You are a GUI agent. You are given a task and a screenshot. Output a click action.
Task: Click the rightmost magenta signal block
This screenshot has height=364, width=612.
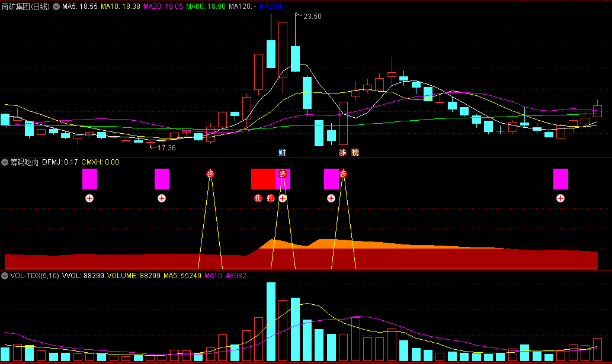(x=560, y=179)
